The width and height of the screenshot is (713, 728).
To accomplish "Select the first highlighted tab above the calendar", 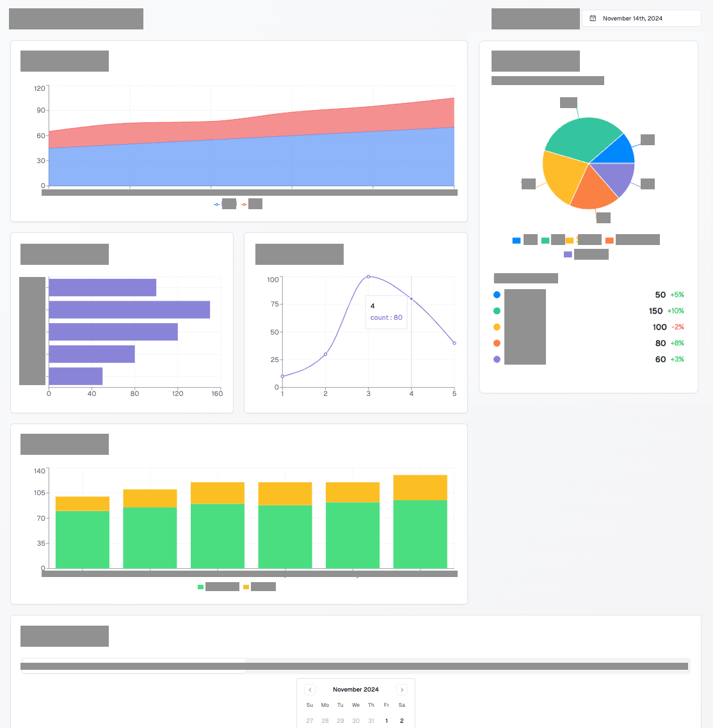I will 133,666.
